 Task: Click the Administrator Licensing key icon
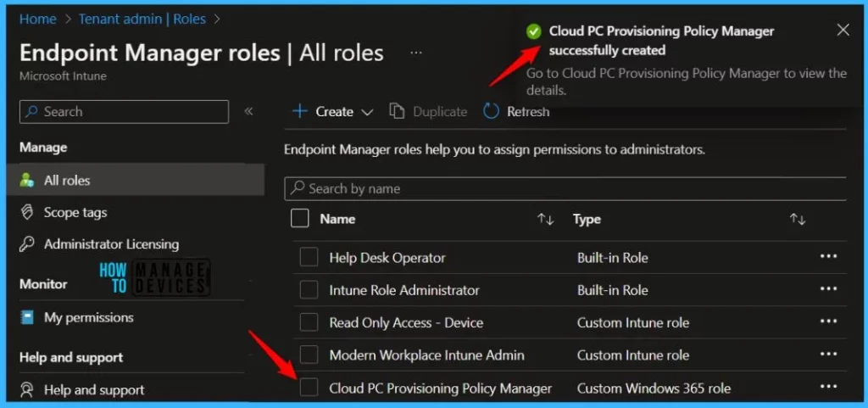click(x=26, y=244)
